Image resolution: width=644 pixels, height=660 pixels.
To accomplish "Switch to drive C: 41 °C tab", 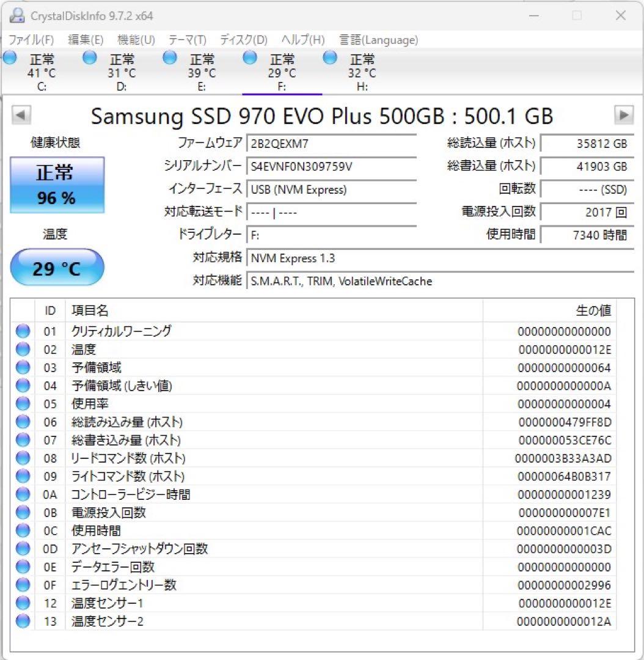I will (x=42, y=72).
